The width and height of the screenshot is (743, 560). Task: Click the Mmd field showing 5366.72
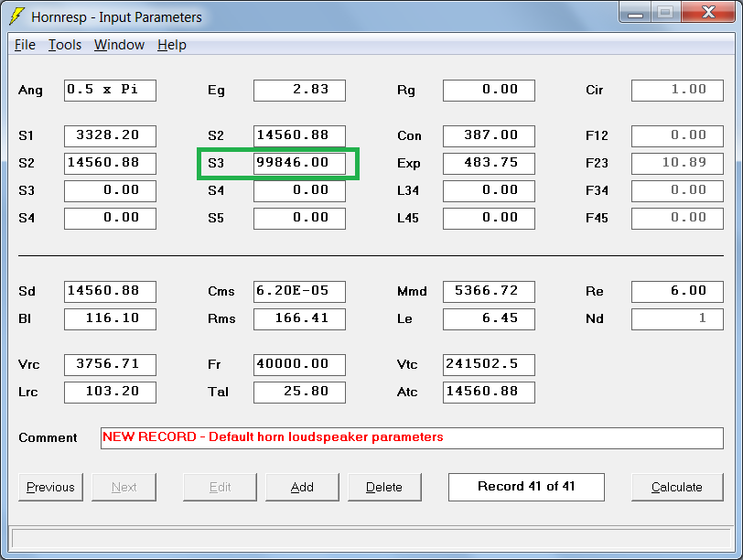click(489, 292)
